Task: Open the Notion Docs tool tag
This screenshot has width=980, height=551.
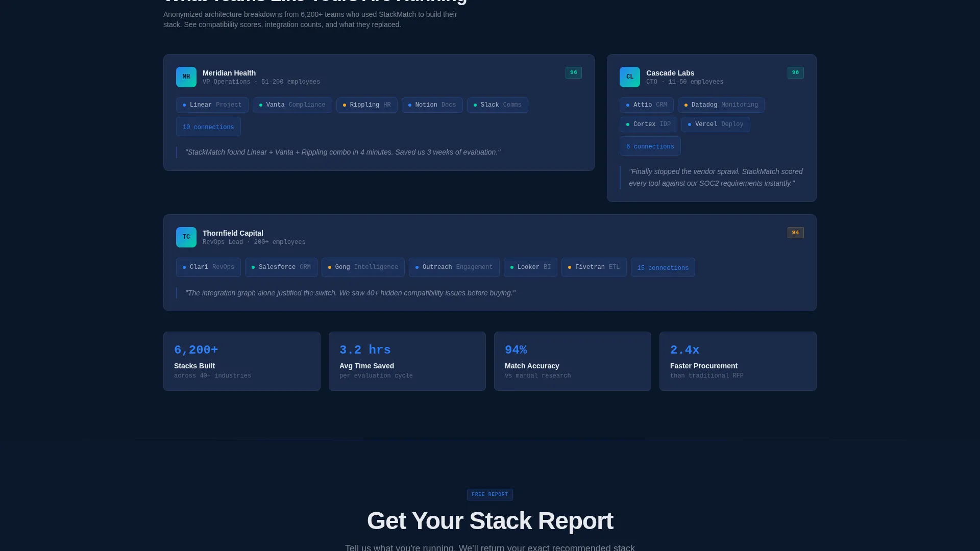Action: coord(432,105)
